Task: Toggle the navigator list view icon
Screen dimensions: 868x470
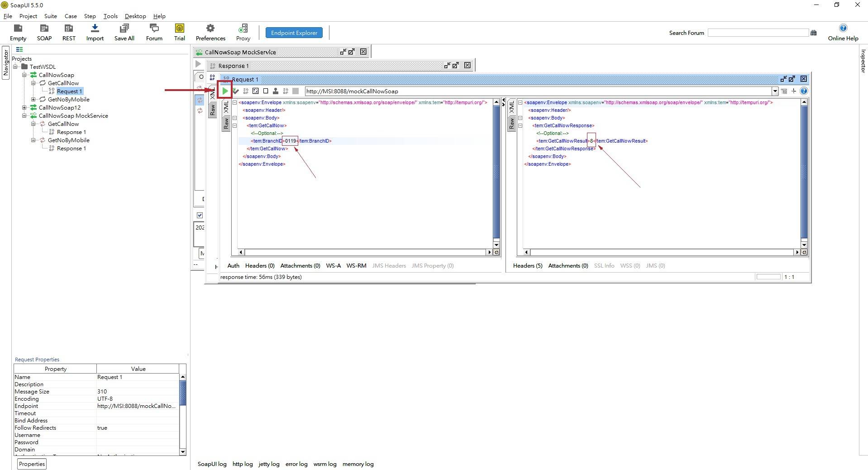Action: pyautogui.click(x=19, y=49)
